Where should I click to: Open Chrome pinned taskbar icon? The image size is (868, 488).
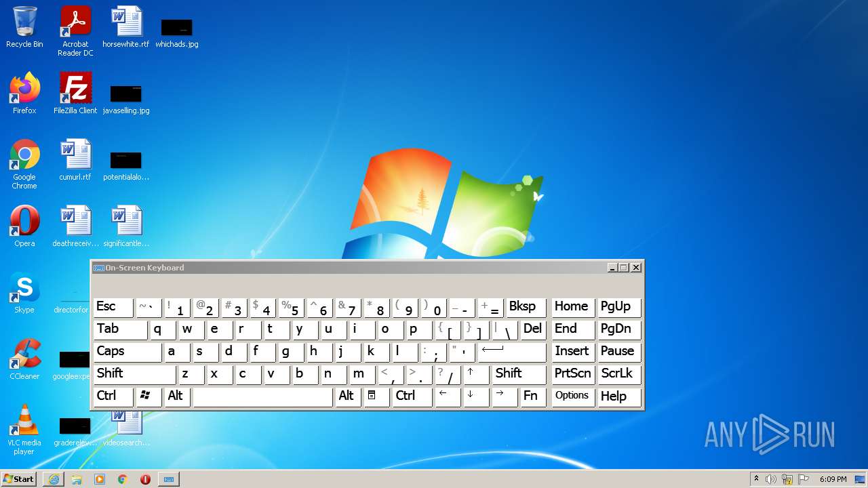(123, 479)
